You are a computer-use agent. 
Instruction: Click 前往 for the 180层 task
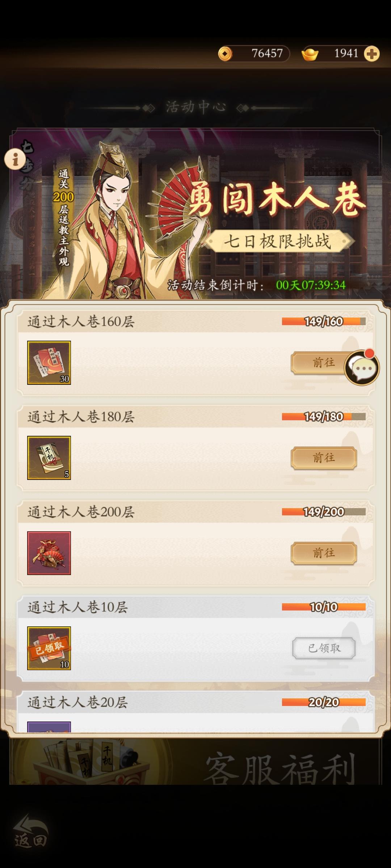click(324, 458)
